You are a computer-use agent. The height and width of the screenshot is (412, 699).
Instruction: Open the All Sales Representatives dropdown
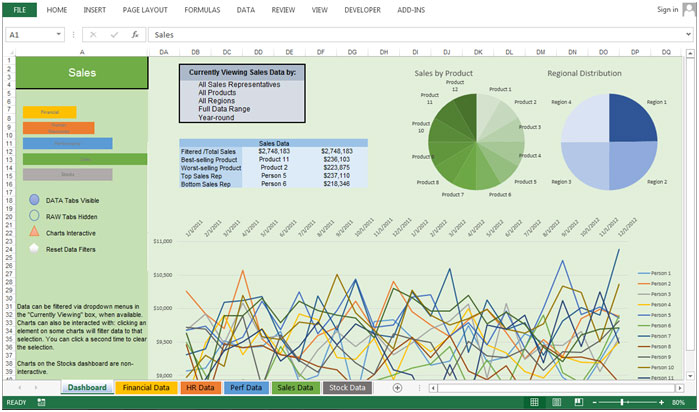coord(239,84)
